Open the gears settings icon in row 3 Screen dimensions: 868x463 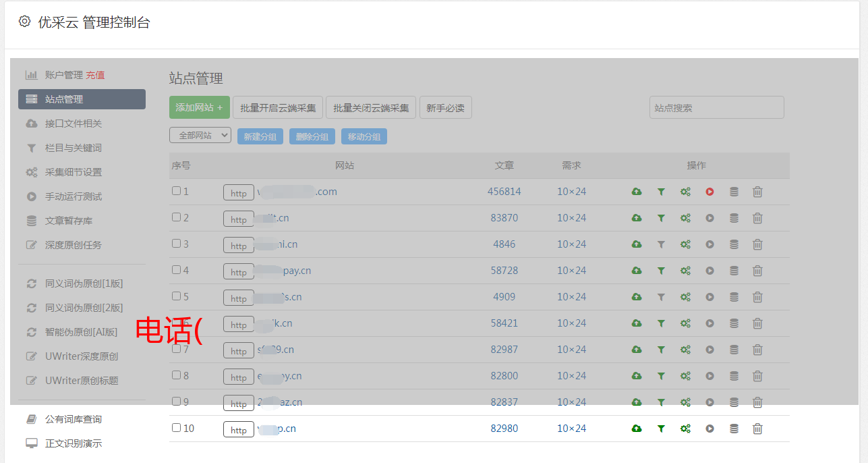pos(685,244)
